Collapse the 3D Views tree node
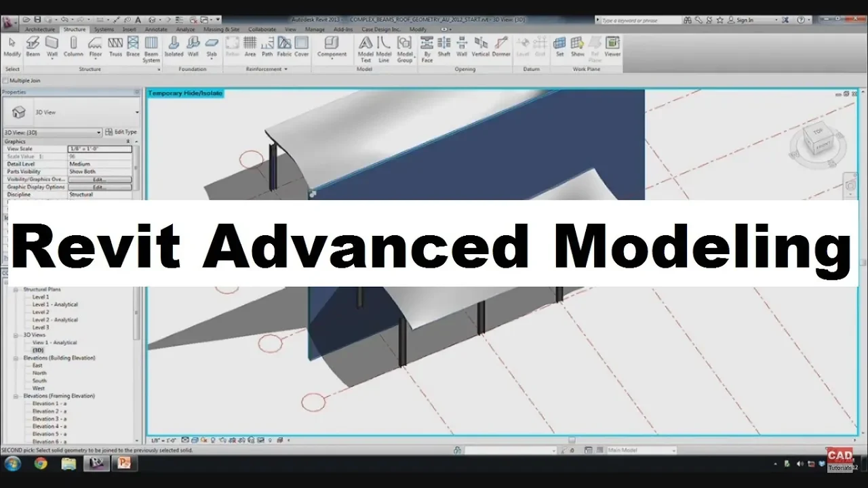This screenshot has height=488, width=868. [x=16, y=335]
